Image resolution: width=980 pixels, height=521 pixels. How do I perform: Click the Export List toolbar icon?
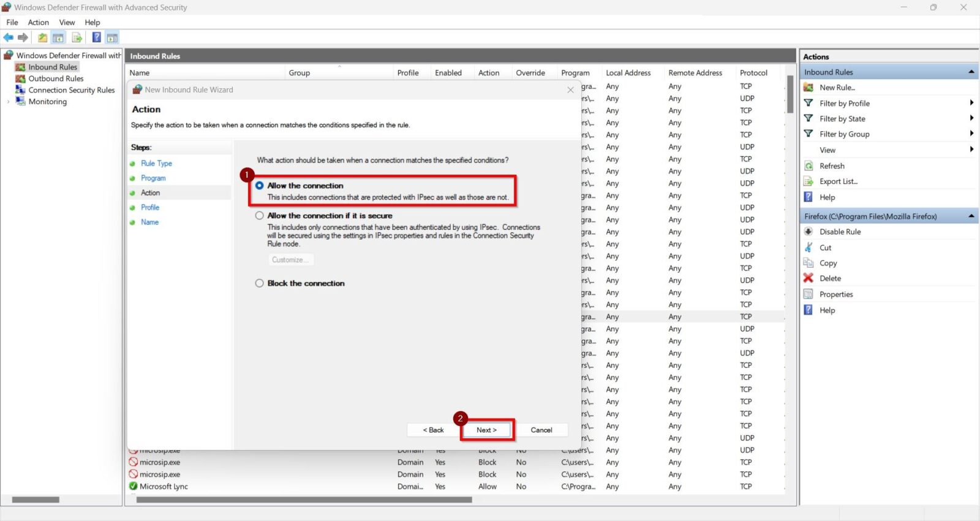click(77, 38)
